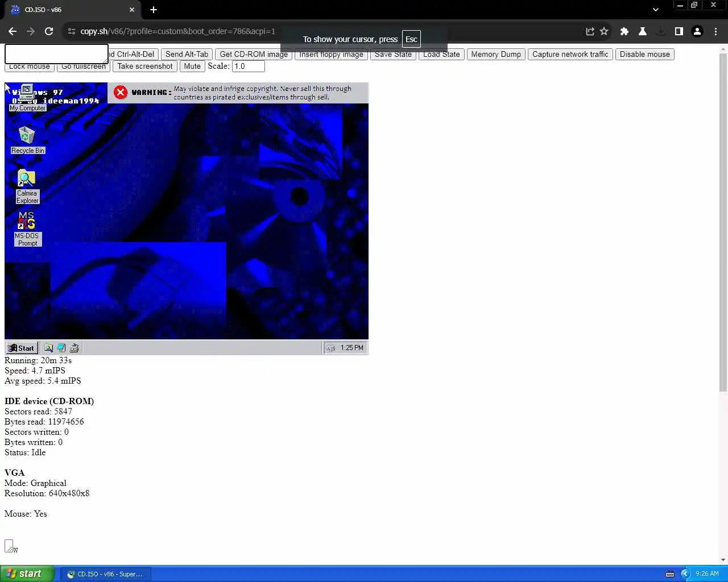Click the 9:26 AM host clock
This screenshot has height=582, width=728.
pos(707,574)
